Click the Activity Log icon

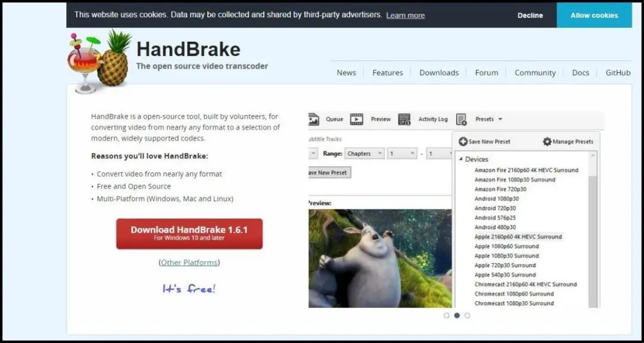pyautogui.click(x=404, y=119)
